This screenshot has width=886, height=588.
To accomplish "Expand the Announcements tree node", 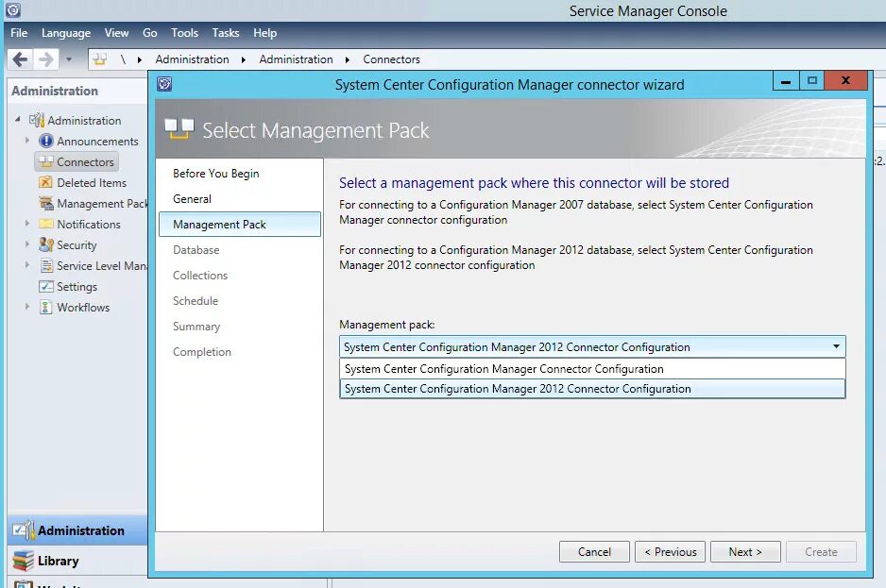I will (x=26, y=140).
